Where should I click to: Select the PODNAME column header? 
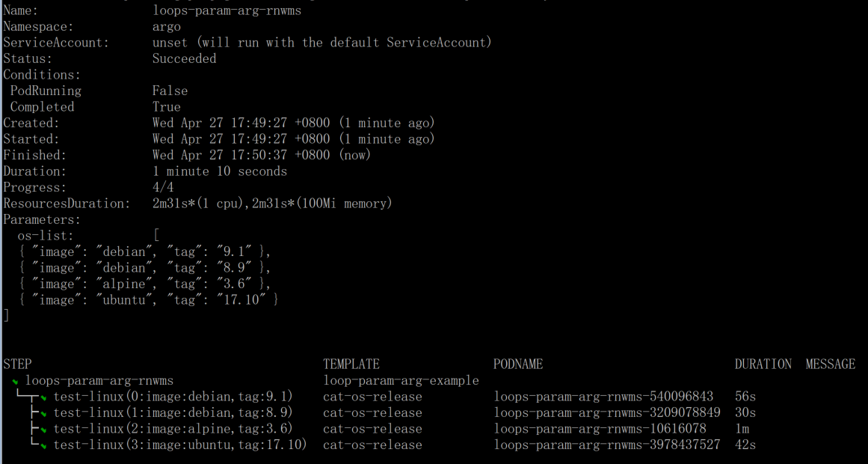(518, 364)
